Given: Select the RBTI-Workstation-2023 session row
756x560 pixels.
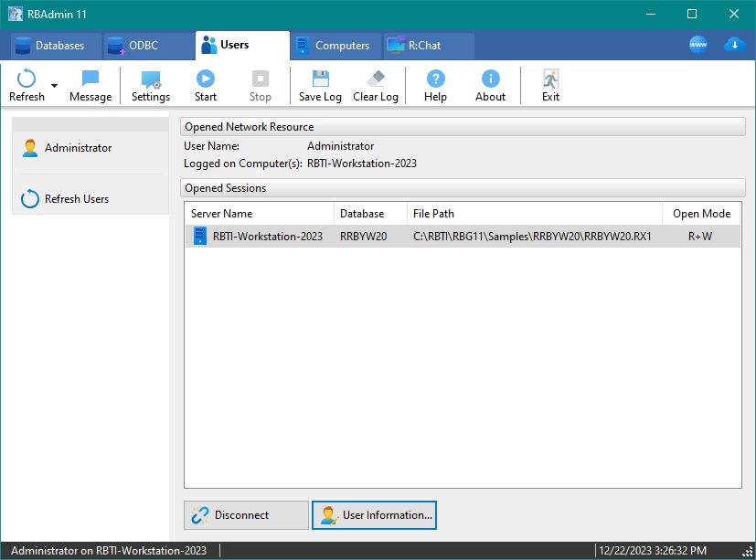Looking at the screenshot, I should [x=463, y=236].
